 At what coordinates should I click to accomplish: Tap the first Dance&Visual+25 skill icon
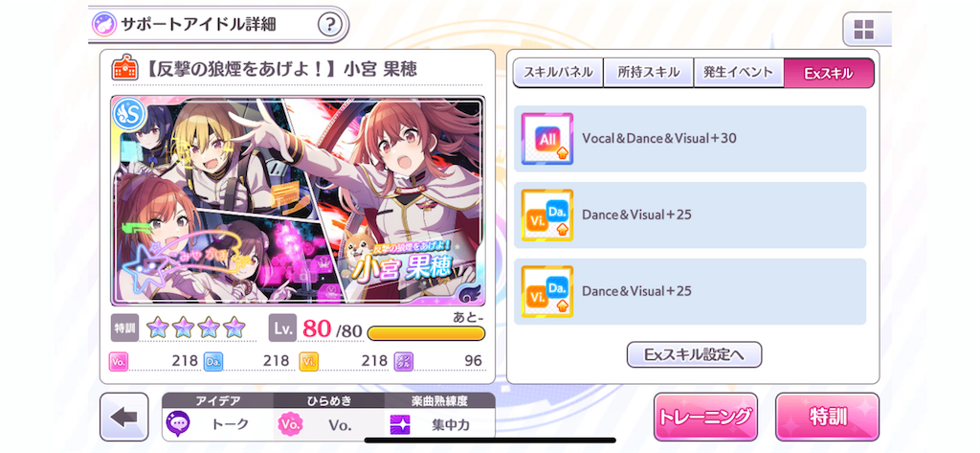click(546, 215)
